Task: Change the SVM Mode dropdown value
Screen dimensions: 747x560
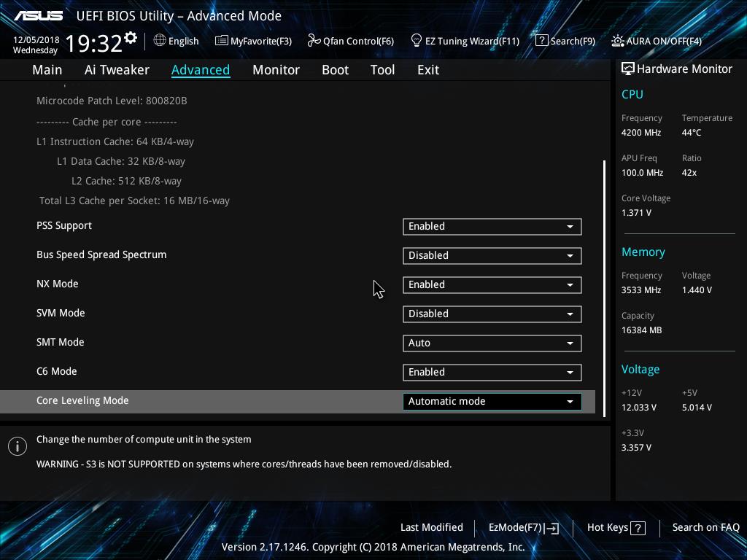Action: (x=492, y=314)
